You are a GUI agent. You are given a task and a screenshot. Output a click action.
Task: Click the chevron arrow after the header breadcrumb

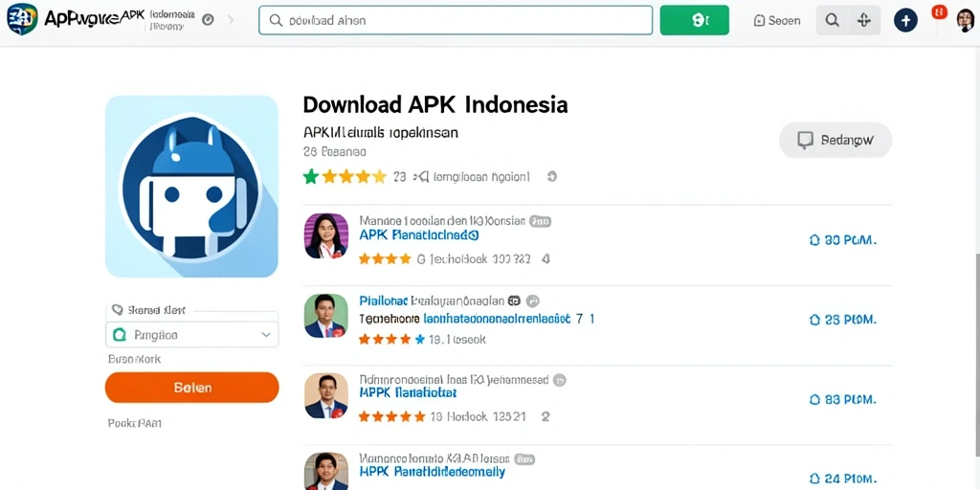[x=231, y=20]
